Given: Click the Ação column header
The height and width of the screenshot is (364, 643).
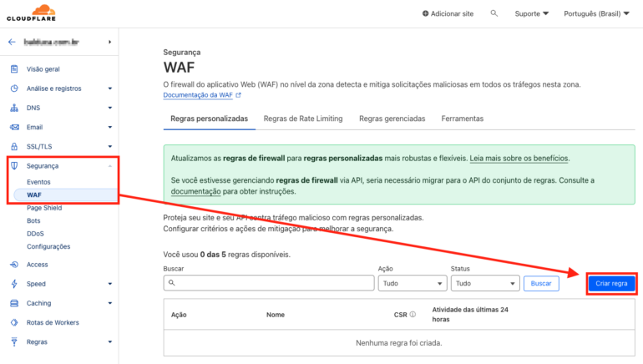Looking at the screenshot, I should pos(179,315).
